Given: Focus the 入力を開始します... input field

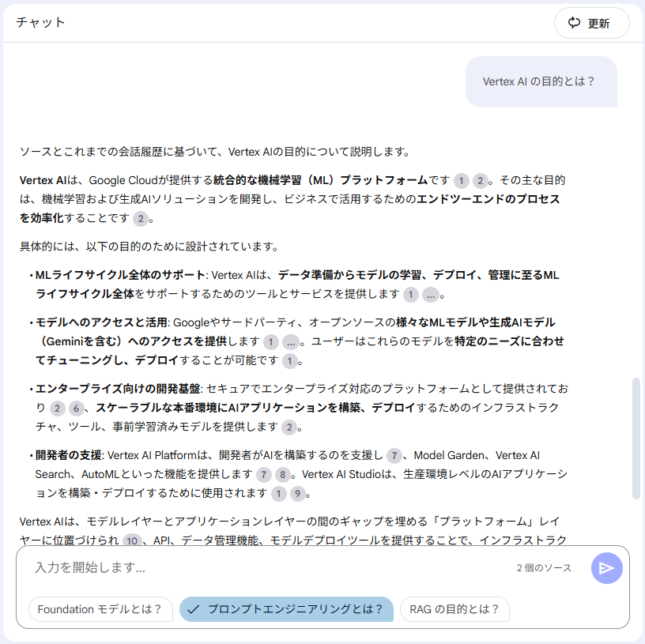Looking at the screenshot, I should (x=263, y=568).
